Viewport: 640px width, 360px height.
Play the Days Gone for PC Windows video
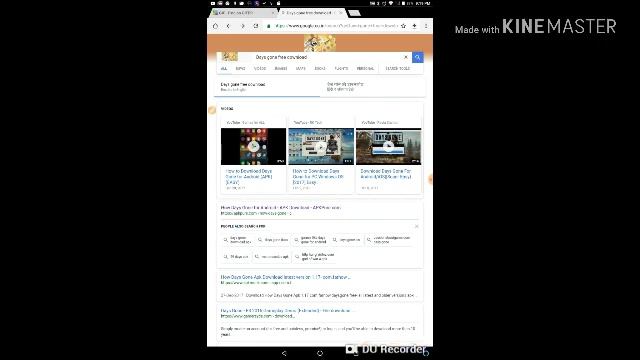[x=321, y=147]
